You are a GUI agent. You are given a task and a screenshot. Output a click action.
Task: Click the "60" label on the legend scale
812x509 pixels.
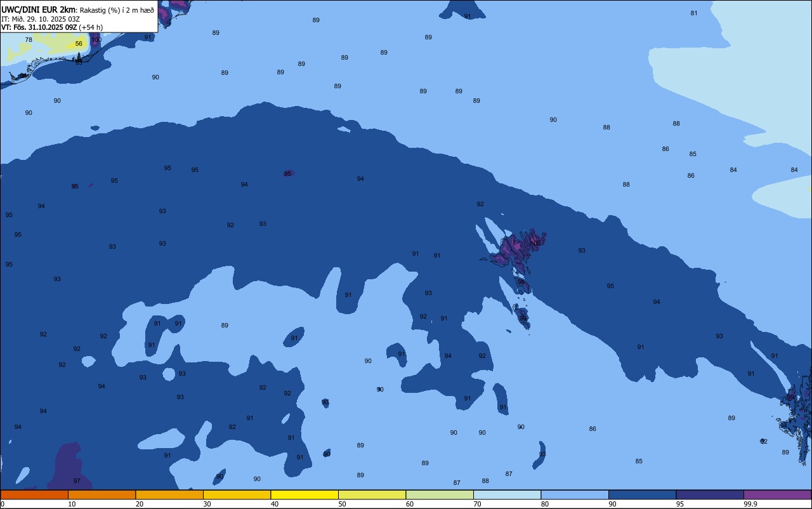[410, 504]
